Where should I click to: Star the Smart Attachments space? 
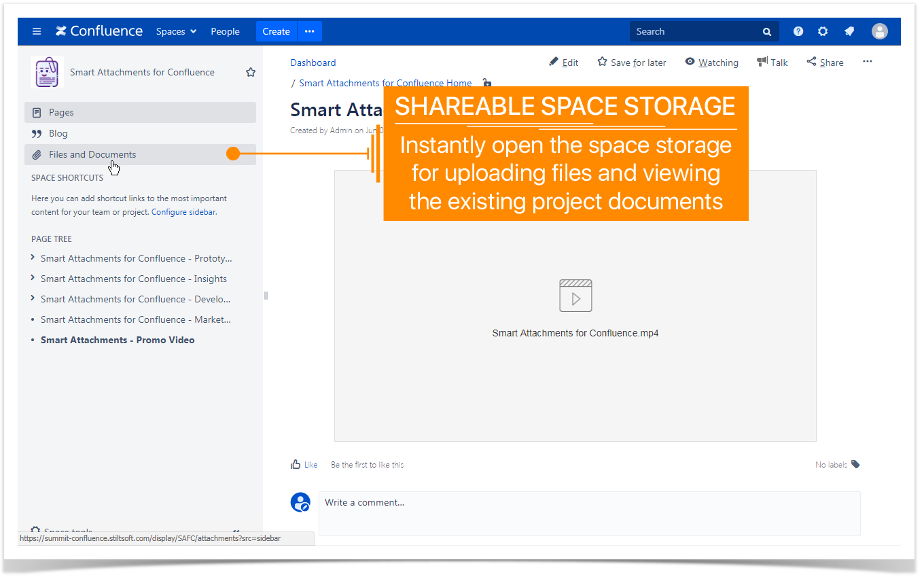point(251,72)
